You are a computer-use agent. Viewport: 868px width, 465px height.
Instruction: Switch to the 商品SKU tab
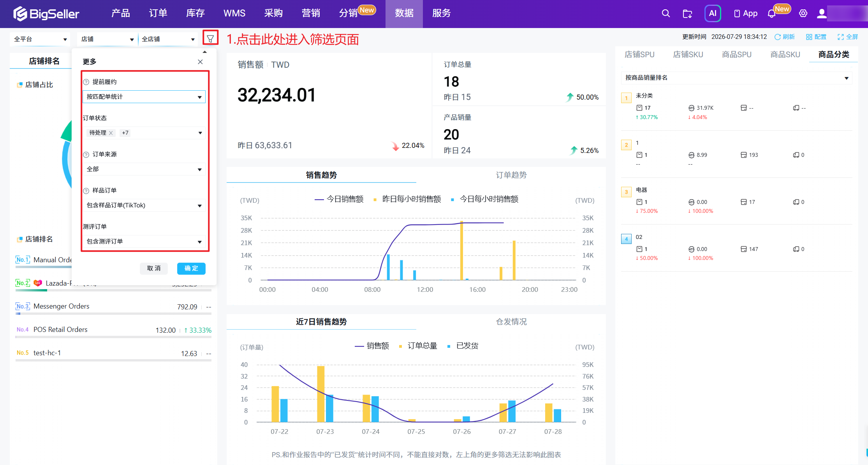point(785,54)
